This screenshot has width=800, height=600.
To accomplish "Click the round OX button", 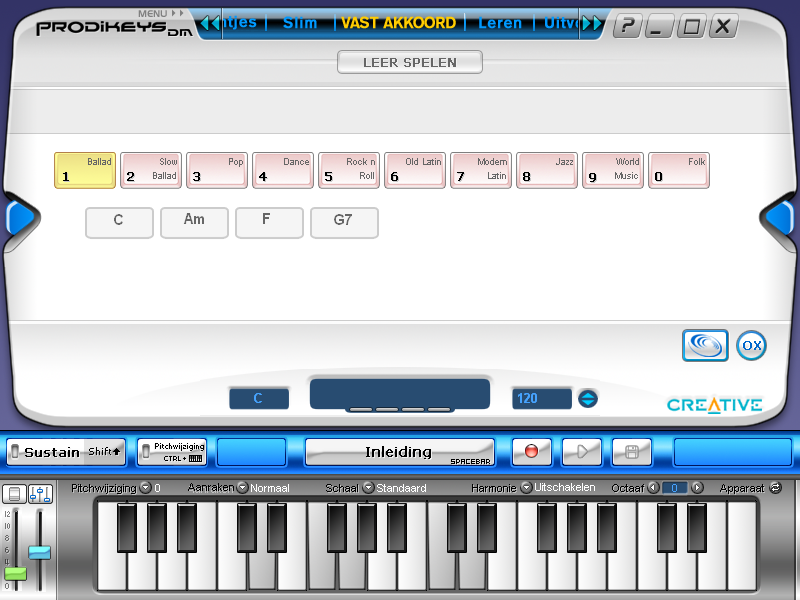I will [752, 345].
